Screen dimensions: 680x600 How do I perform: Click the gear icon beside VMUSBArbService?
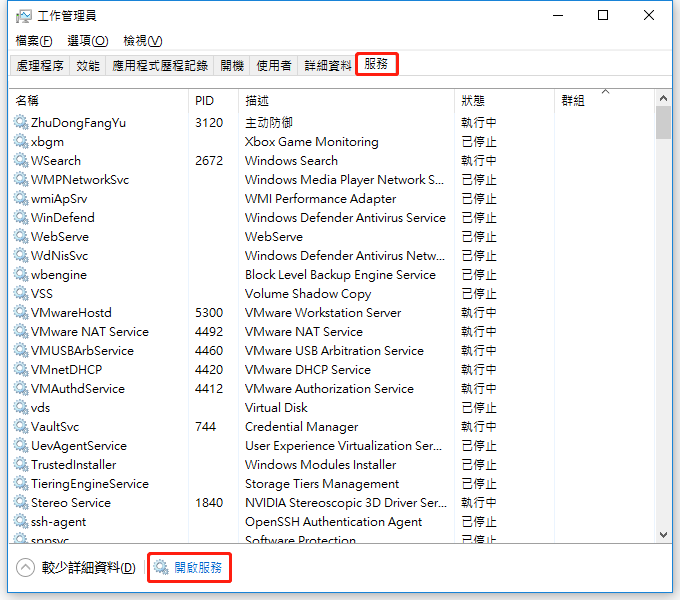tap(21, 350)
